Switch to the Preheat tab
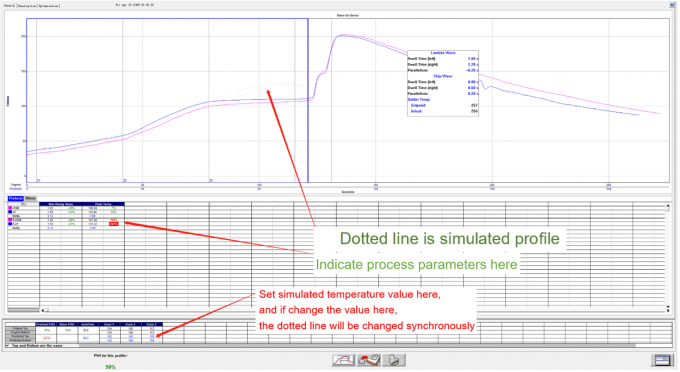Image resolution: width=680 pixels, height=372 pixels. point(16,199)
